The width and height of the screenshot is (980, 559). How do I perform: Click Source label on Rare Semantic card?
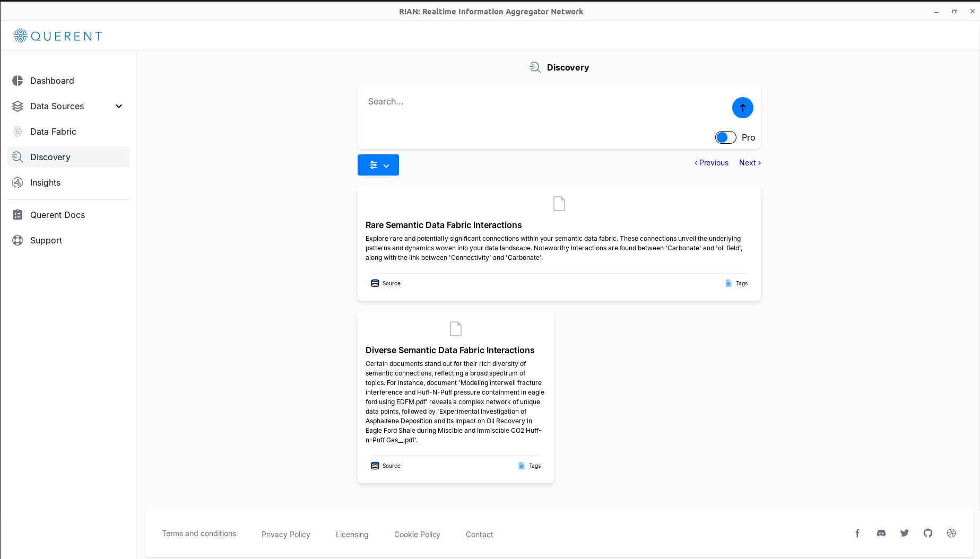point(392,283)
